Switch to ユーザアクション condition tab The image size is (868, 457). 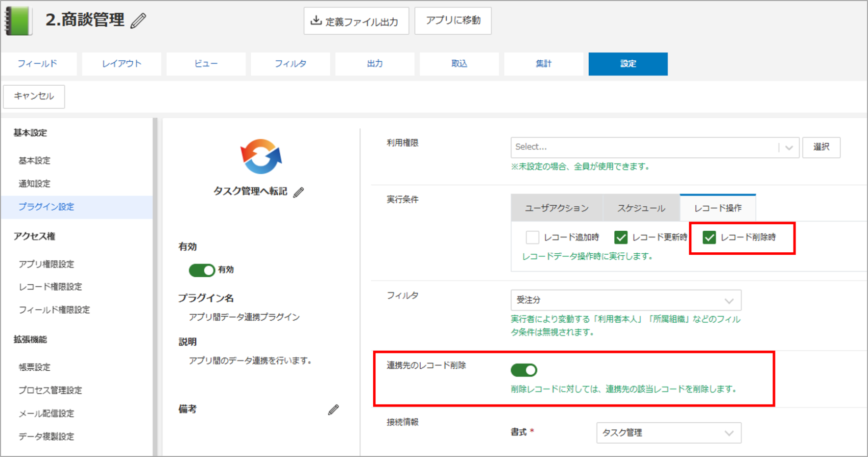tap(557, 208)
